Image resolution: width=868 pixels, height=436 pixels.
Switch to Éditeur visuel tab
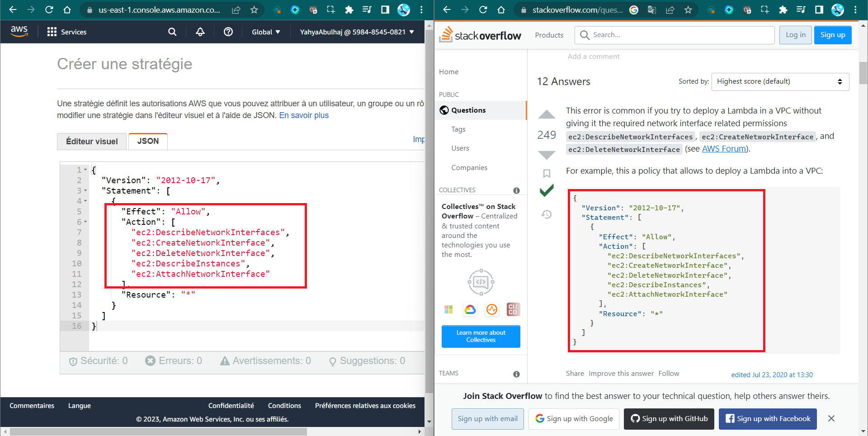click(x=92, y=142)
